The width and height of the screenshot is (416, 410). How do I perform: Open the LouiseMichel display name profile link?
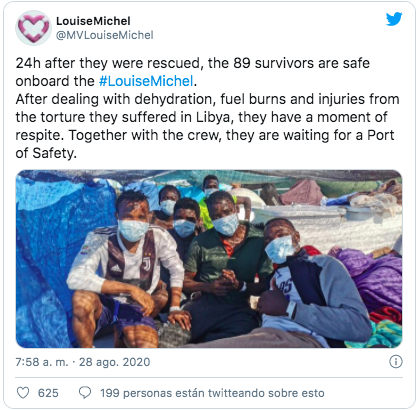[x=93, y=21]
